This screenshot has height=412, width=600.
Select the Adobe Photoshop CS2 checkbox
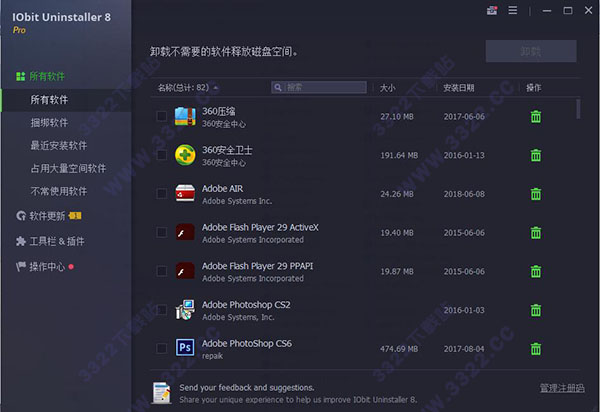pyautogui.click(x=162, y=309)
